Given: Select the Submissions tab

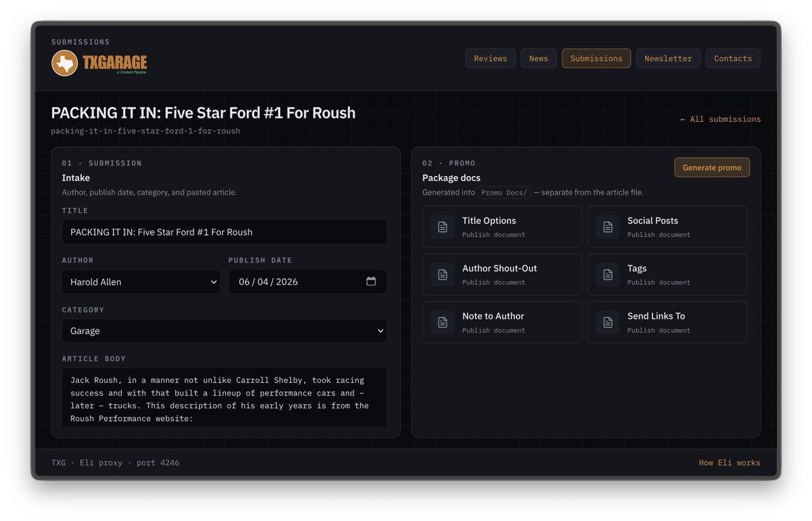Looking at the screenshot, I should (596, 58).
